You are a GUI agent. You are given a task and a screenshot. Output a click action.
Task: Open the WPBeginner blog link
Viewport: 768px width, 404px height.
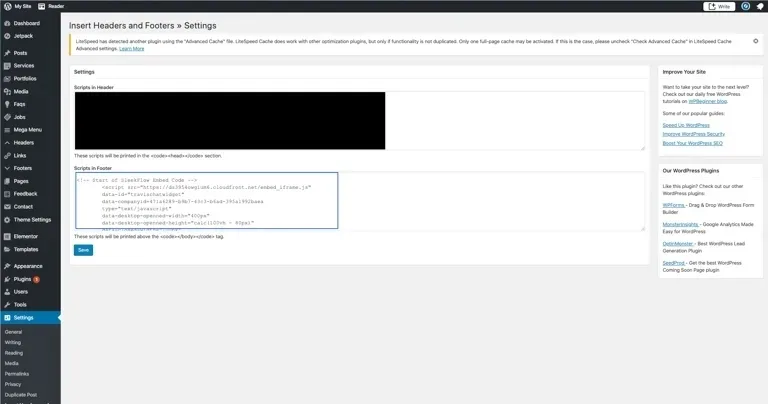708,101
